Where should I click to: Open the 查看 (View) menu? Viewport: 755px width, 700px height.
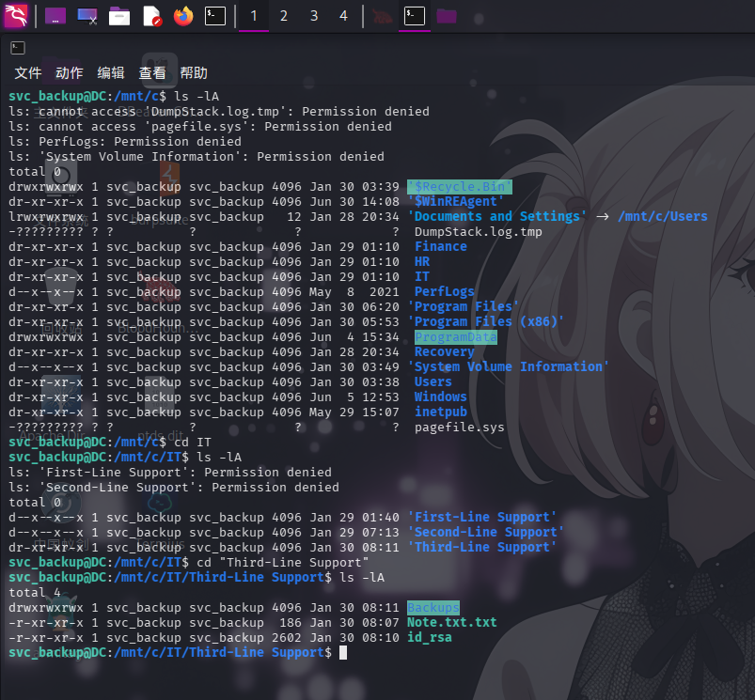pyautogui.click(x=152, y=72)
